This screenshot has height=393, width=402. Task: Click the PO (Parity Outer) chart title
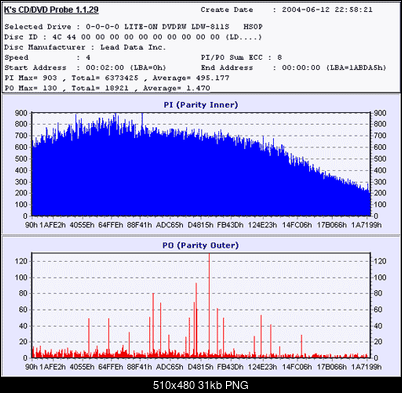point(201,245)
